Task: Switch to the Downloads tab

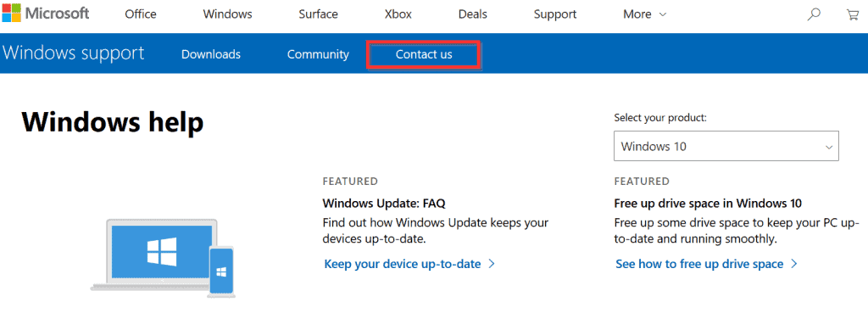Action: [211, 54]
